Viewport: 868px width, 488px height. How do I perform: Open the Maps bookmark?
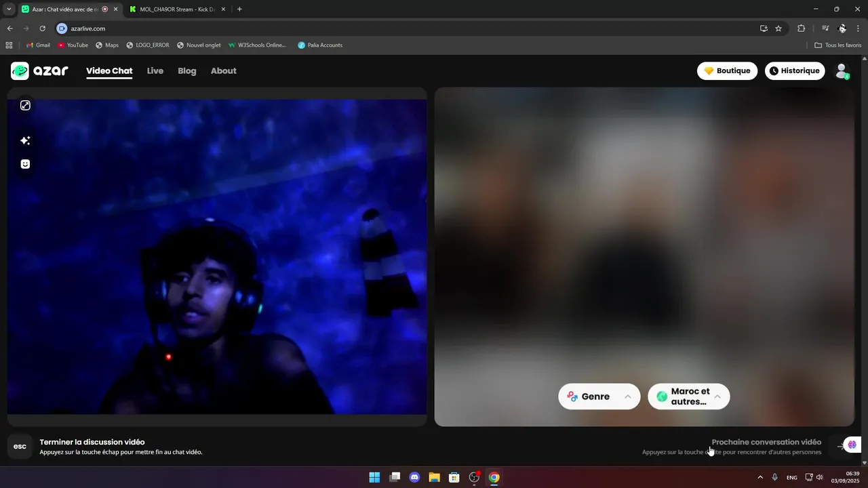pyautogui.click(x=107, y=45)
